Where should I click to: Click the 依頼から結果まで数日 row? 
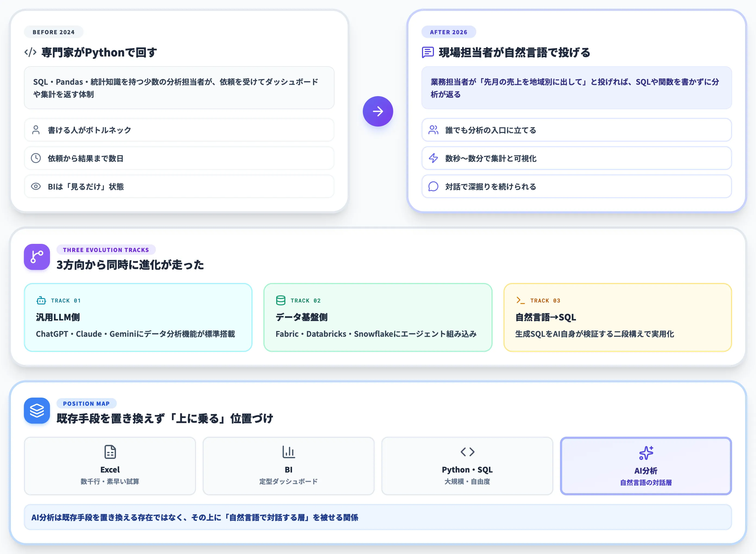tap(179, 158)
